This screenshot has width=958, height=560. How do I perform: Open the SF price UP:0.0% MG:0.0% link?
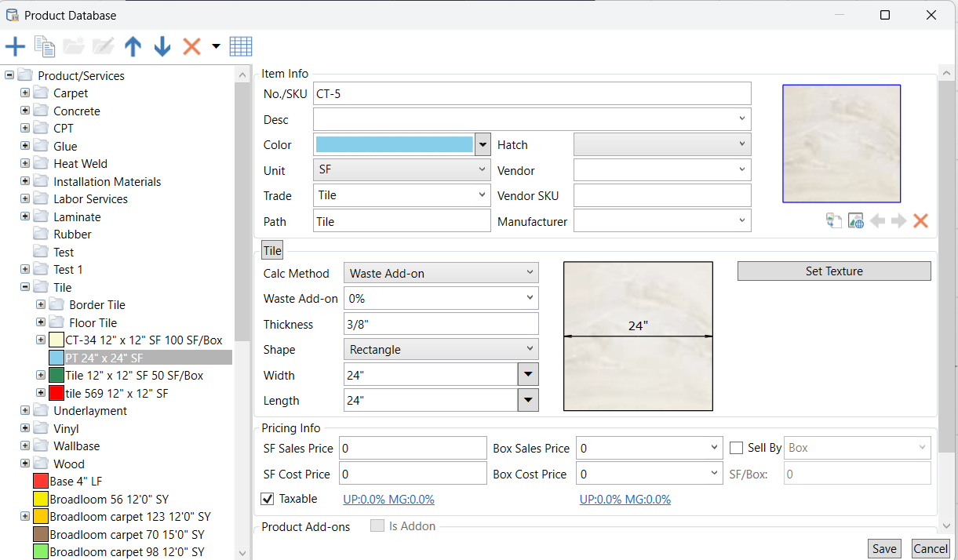[388, 499]
